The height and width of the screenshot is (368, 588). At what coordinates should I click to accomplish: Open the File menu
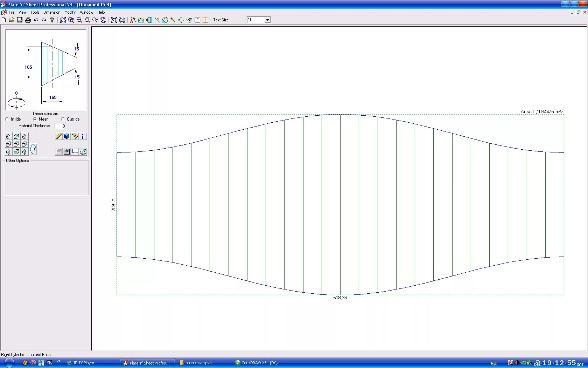(x=12, y=12)
